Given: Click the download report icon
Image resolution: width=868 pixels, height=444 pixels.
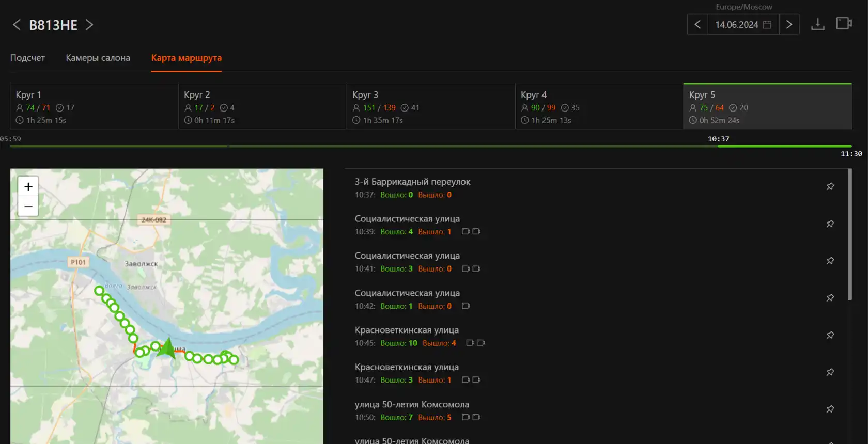Looking at the screenshot, I should (818, 24).
